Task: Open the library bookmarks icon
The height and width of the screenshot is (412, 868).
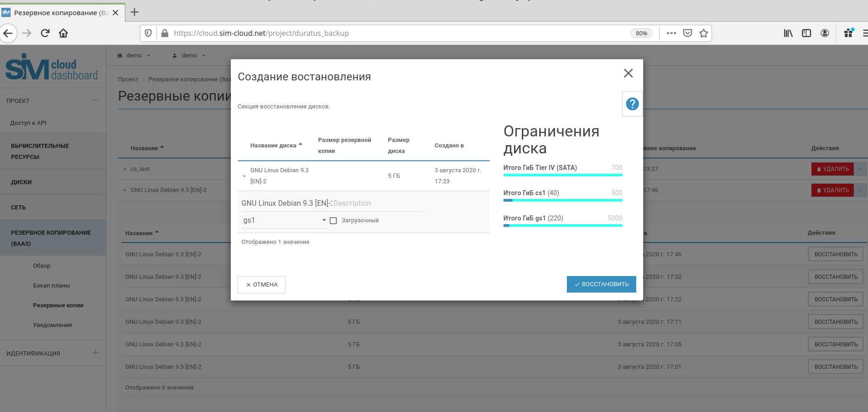Action: tap(788, 33)
